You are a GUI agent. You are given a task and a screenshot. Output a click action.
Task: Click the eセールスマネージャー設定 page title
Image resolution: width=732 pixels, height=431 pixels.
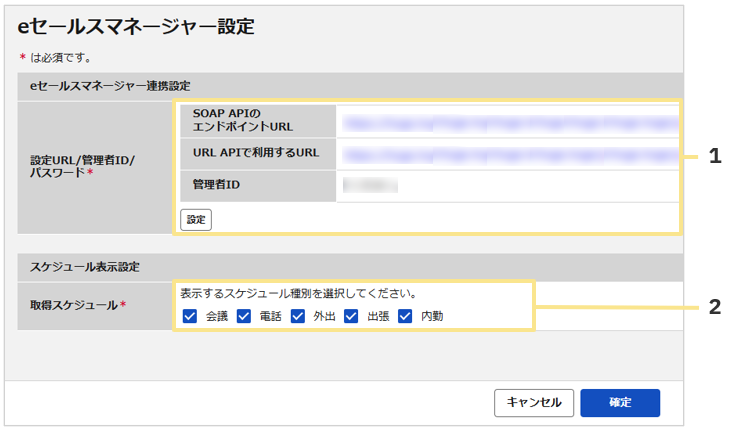(136, 27)
